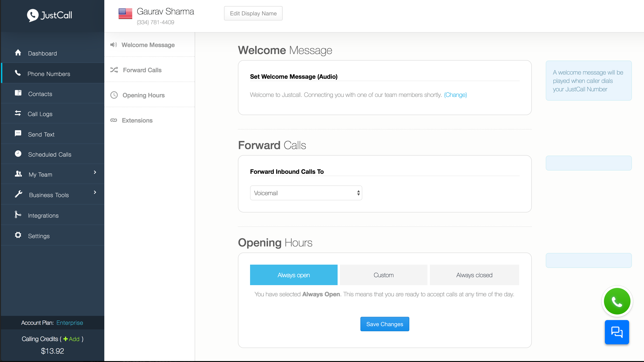Go to Extensions section tab
The height and width of the screenshot is (362, 644).
coord(137,120)
